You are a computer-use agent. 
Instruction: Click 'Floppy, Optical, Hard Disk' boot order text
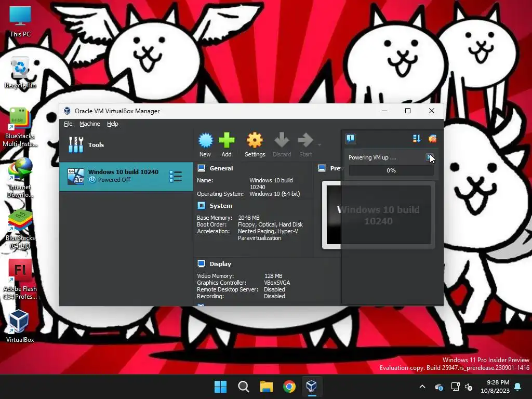point(270,224)
